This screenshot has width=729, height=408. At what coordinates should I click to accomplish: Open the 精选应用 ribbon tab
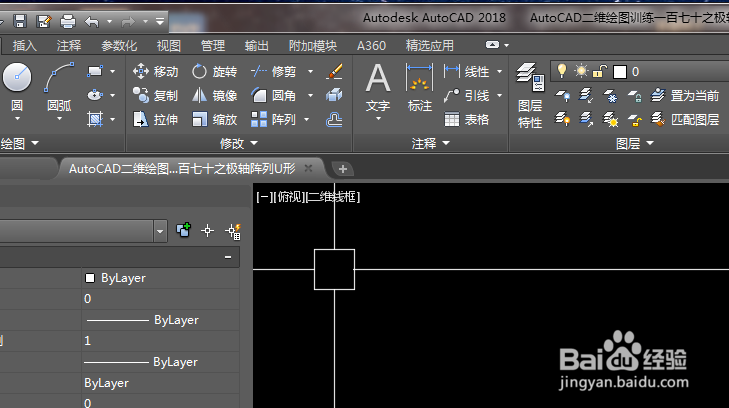pyautogui.click(x=430, y=46)
